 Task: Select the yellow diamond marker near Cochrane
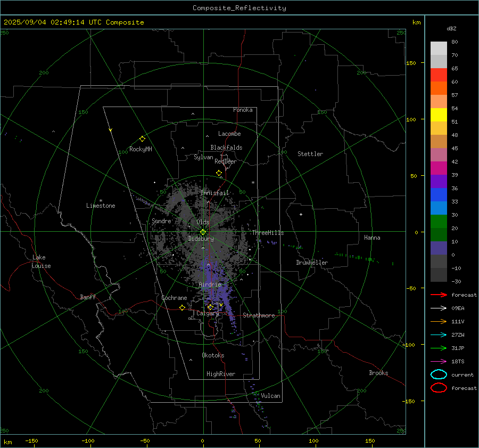click(182, 307)
